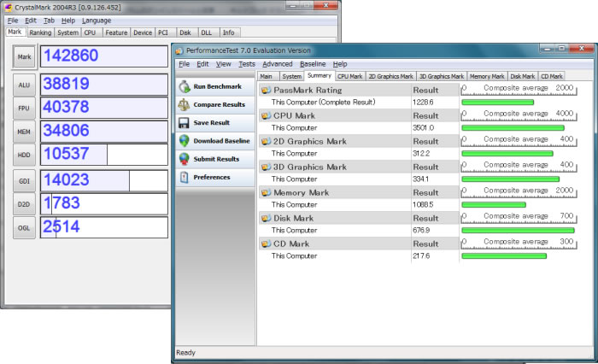The width and height of the screenshot is (598, 364).
Task: Click the CD Mark row icon
Action: pos(266,244)
